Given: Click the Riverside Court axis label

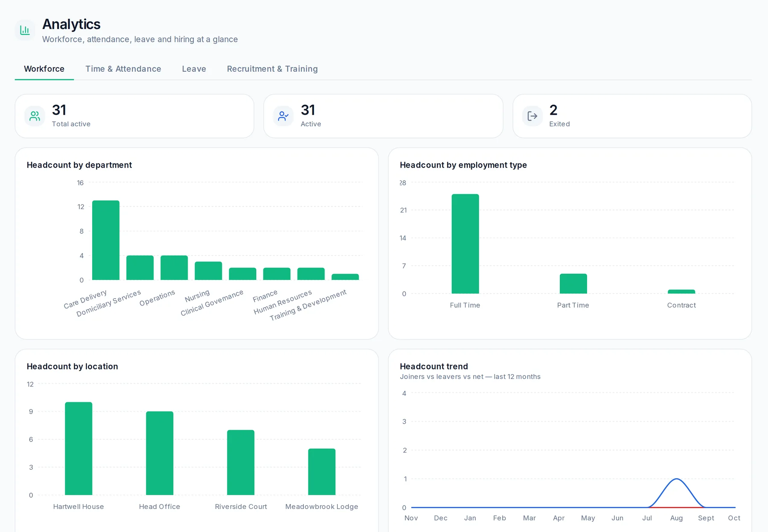Looking at the screenshot, I should [x=241, y=506].
